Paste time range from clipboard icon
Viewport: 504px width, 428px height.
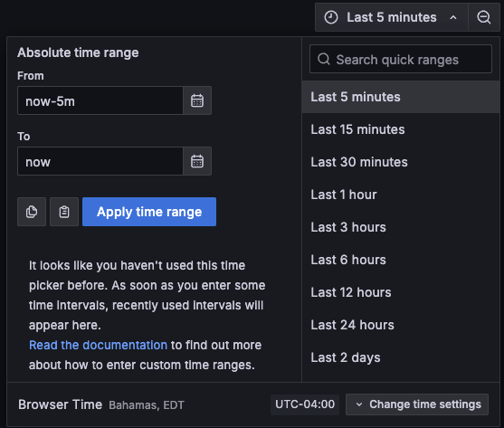point(64,212)
